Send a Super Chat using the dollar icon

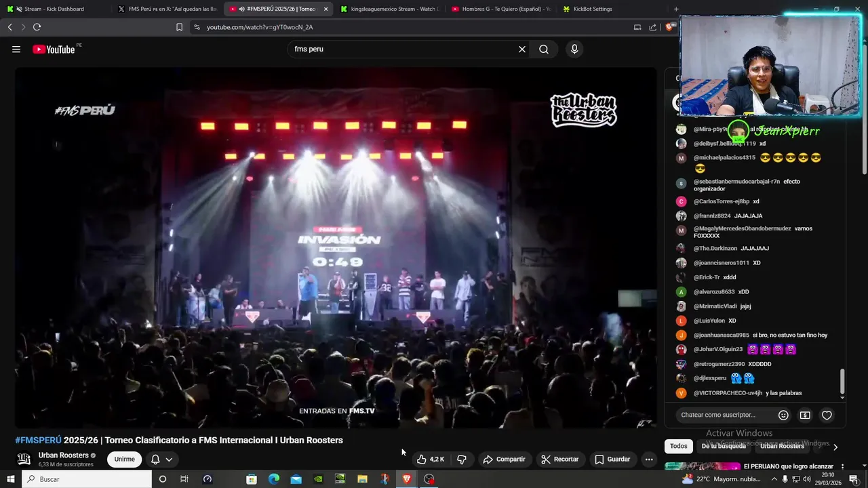point(805,415)
